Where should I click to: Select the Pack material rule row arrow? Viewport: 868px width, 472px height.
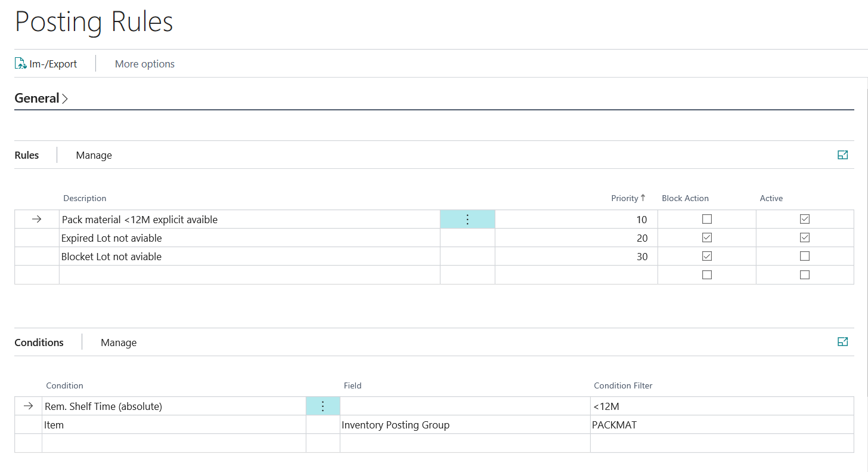coord(36,220)
